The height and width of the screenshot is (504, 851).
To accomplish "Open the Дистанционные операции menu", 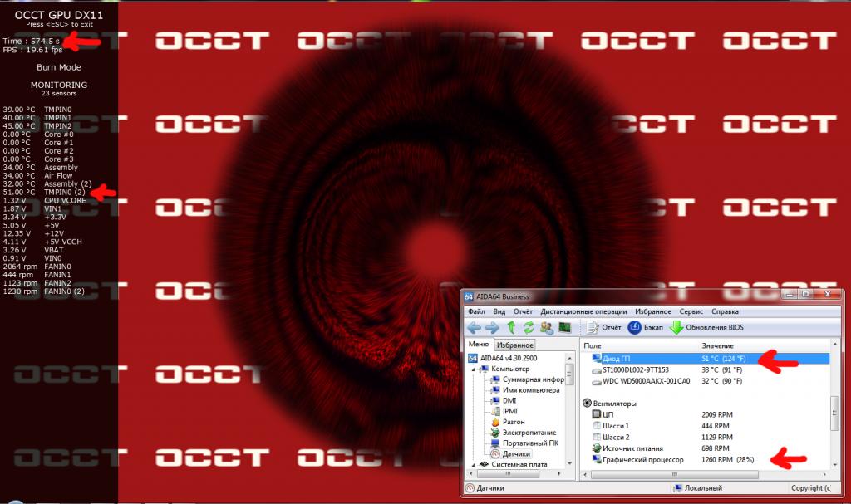I will click(x=583, y=311).
